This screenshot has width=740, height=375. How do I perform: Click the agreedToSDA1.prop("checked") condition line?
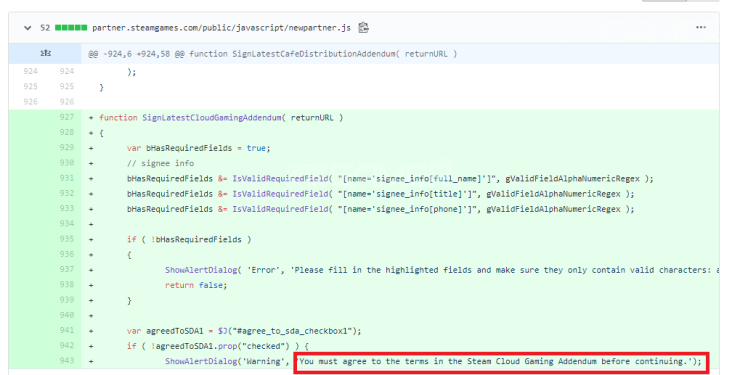218,346
